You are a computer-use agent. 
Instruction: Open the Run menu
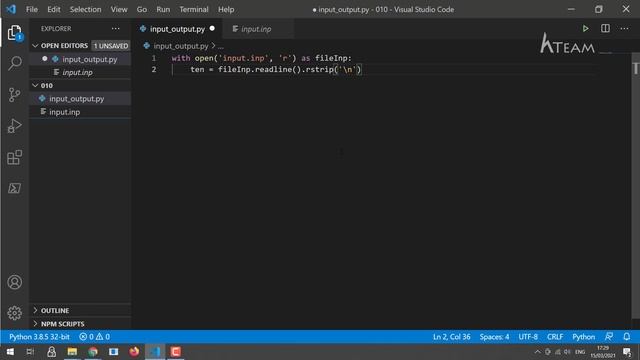[x=163, y=9]
